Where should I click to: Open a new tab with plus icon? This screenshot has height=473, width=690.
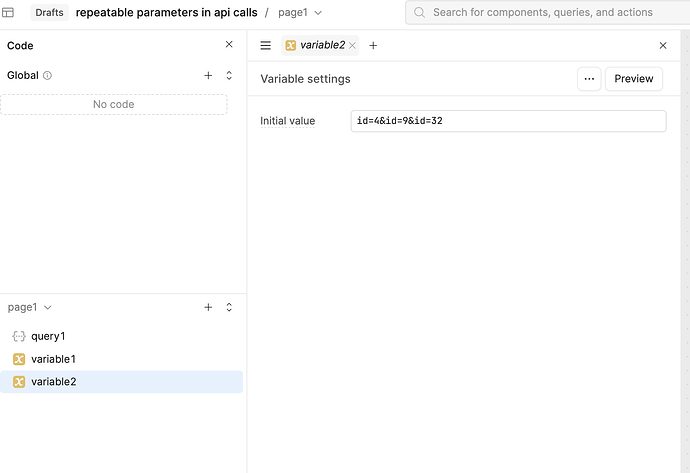[x=373, y=45]
